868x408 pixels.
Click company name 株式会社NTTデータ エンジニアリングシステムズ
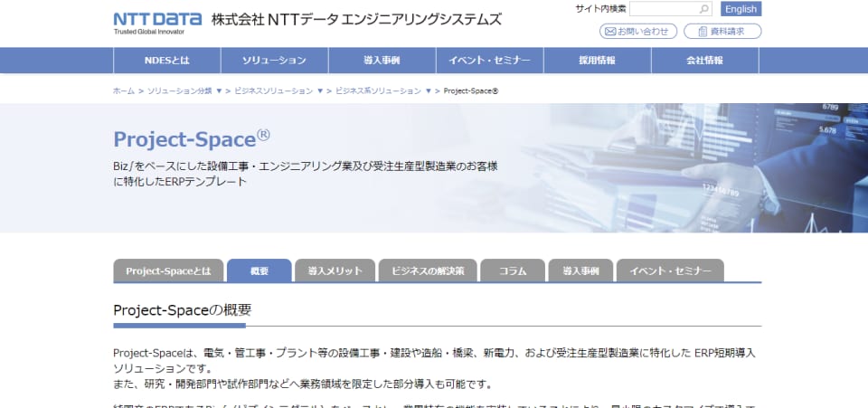pyautogui.click(x=356, y=19)
